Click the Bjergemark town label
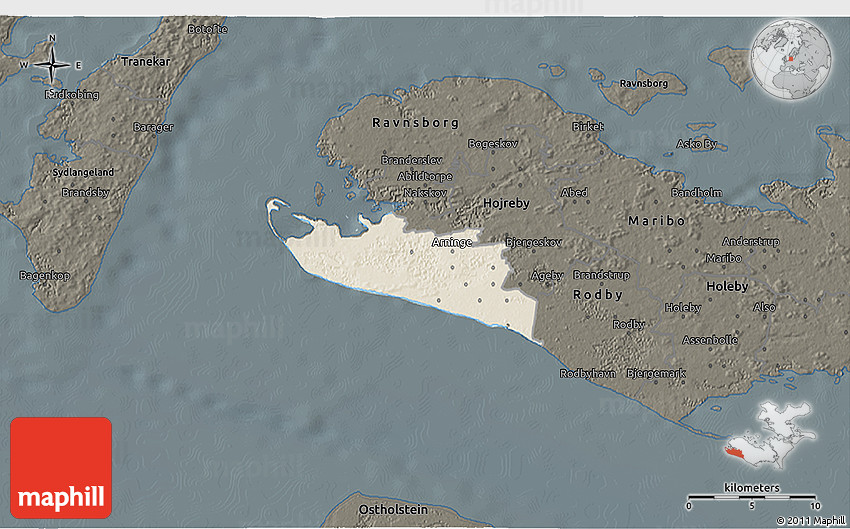 click(x=656, y=373)
